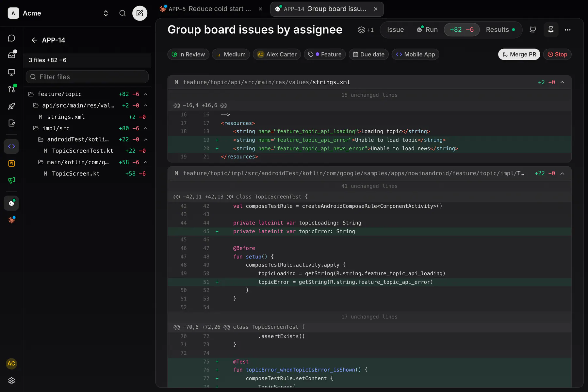Collapse the androidTest/kotlin folder

[146, 139]
